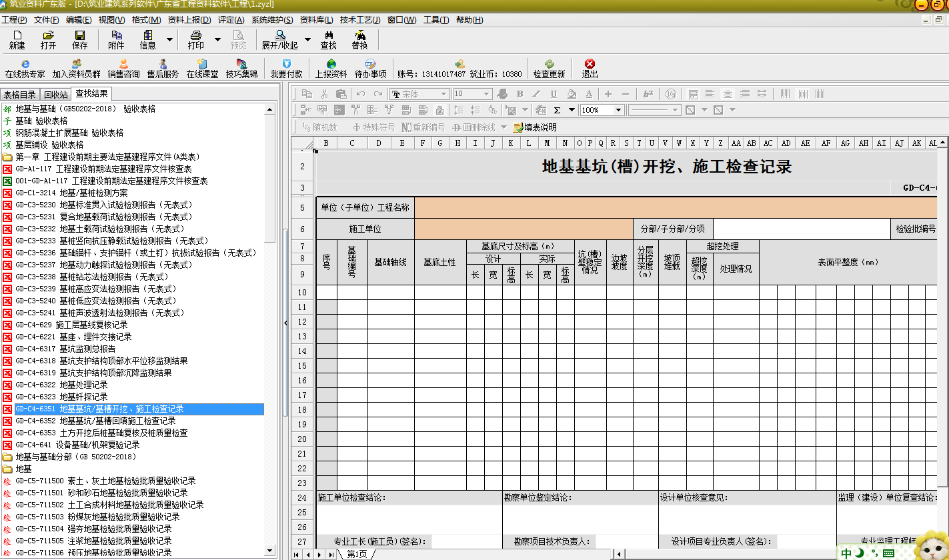Open 上报资料 from the toolbar
The image size is (949, 560).
[331, 68]
